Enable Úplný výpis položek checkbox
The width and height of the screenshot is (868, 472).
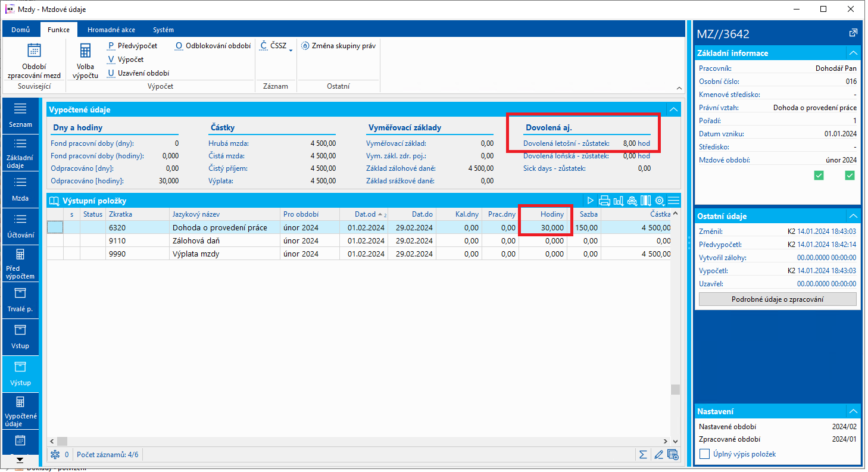(x=705, y=454)
